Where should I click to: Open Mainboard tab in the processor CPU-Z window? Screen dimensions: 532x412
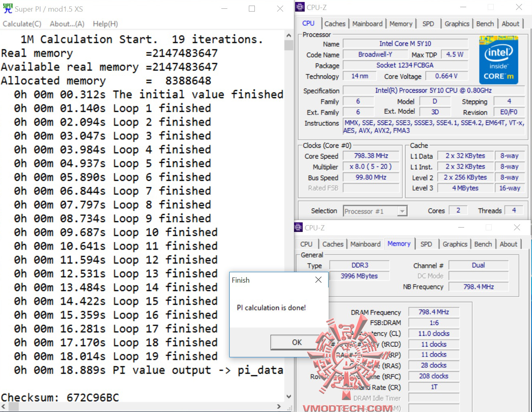click(x=367, y=24)
